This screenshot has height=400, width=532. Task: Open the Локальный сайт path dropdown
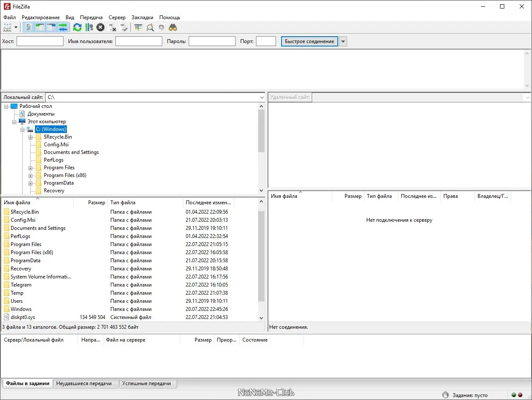(262, 97)
